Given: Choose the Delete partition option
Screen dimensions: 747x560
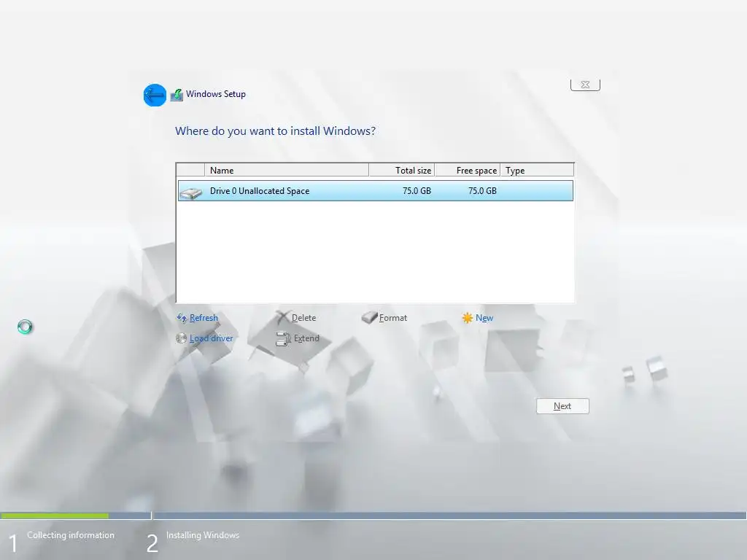Looking at the screenshot, I should pos(303,318).
